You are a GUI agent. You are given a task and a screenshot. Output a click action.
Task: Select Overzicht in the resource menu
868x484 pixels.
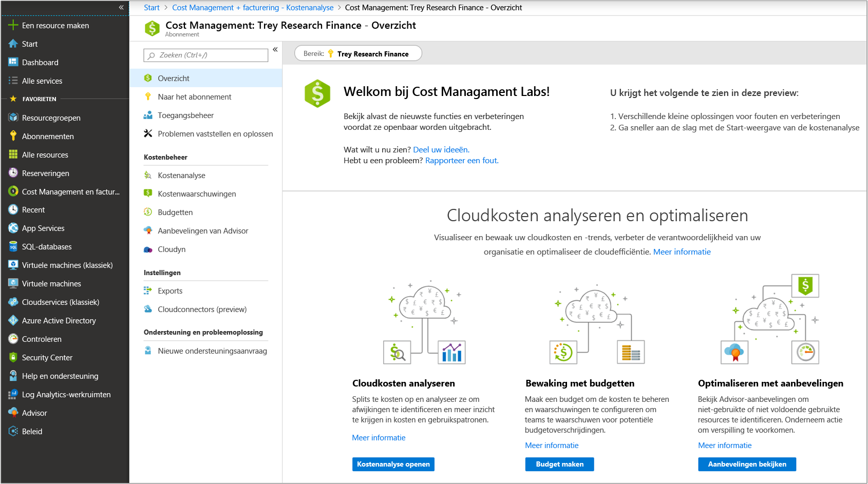[205, 78]
